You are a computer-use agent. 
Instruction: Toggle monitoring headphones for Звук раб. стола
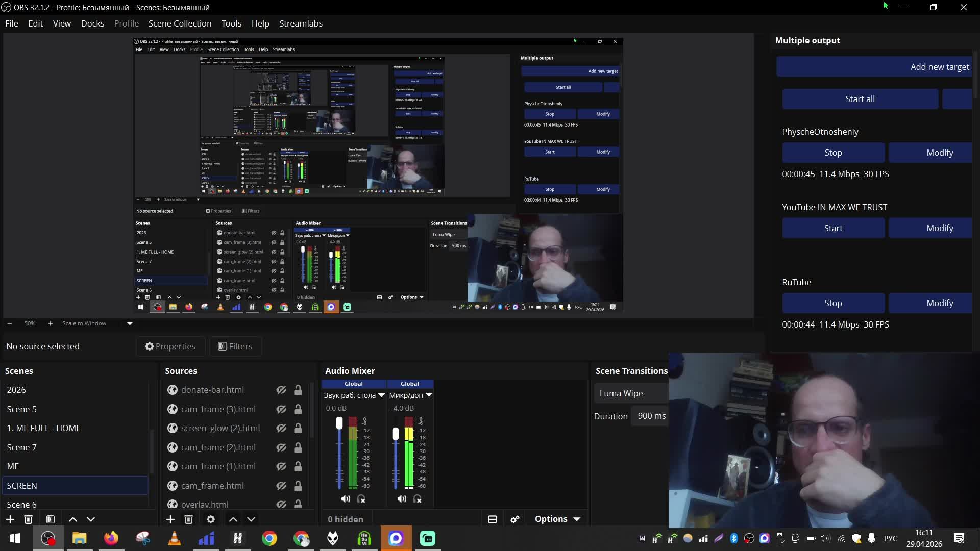click(x=361, y=499)
